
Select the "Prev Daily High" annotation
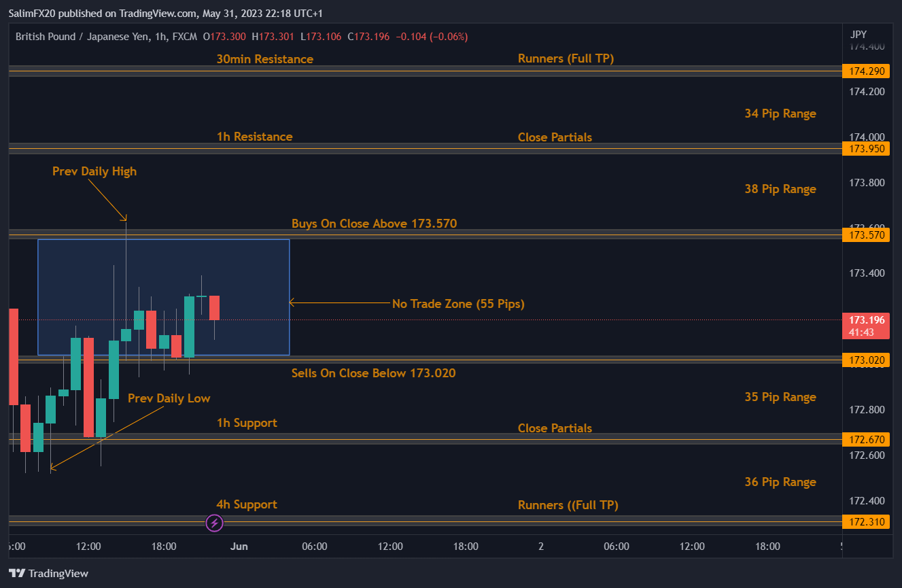(x=94, y=171)
